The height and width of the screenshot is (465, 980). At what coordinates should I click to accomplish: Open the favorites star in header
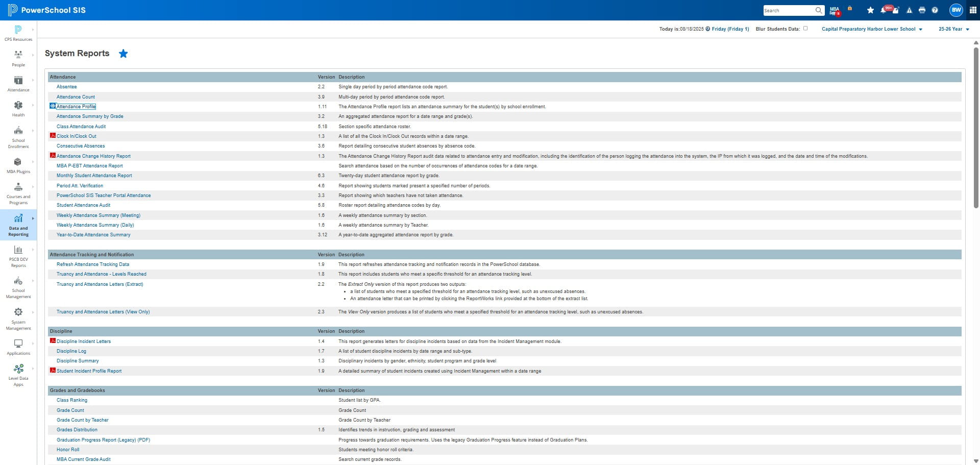coord(870,10)
